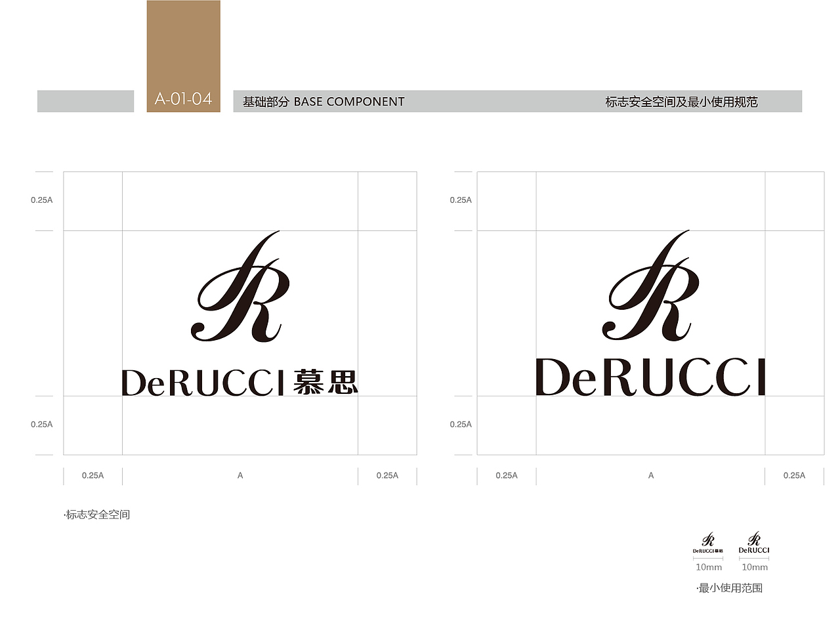
Task: Click the large DeRUCCI wordmark without Chinese characters
Action: [x=650, y=377]
